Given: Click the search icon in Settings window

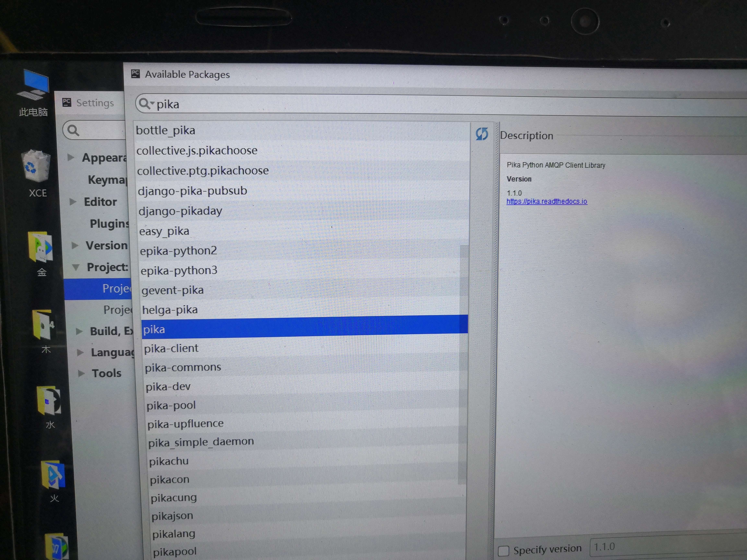Looking at the screenshot, I should click(73, 130).
